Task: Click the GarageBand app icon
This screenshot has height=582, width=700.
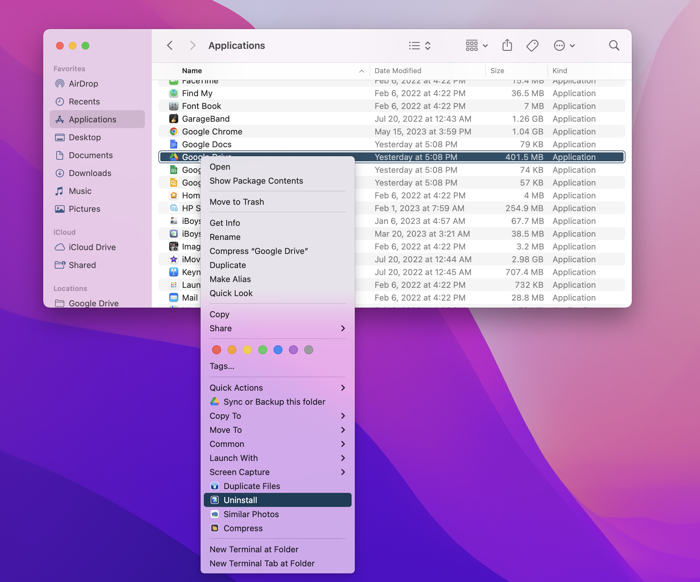Action: point(174,119)
